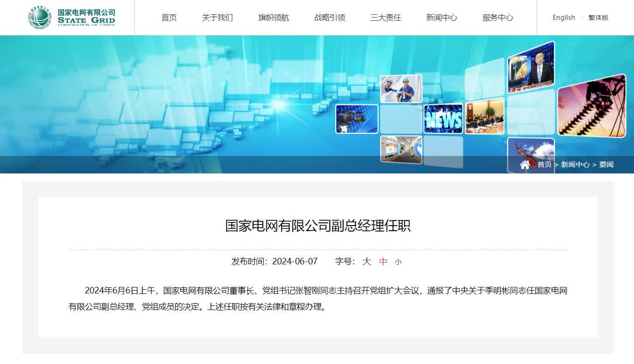The width and height of the screenshot is (634, 364).
Task: Switch to 繁体版 traditional Chinese
Action: 598,18
